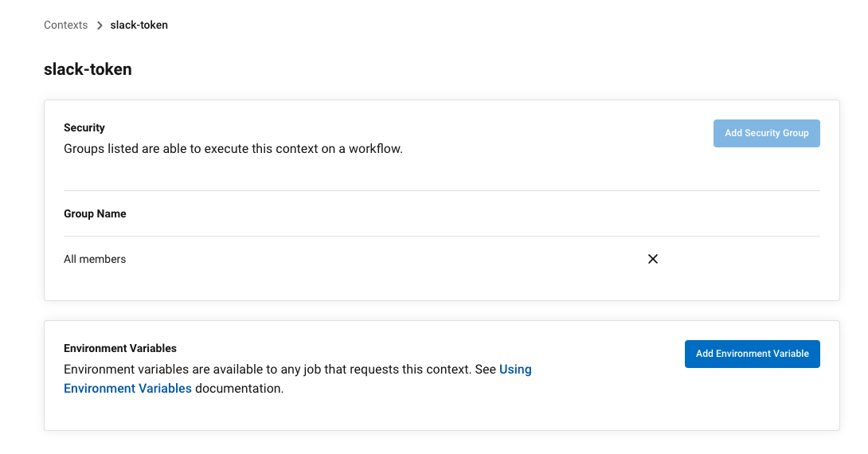Click the Group Name column header
868x454 pixels.
click(x=95, y=213)
